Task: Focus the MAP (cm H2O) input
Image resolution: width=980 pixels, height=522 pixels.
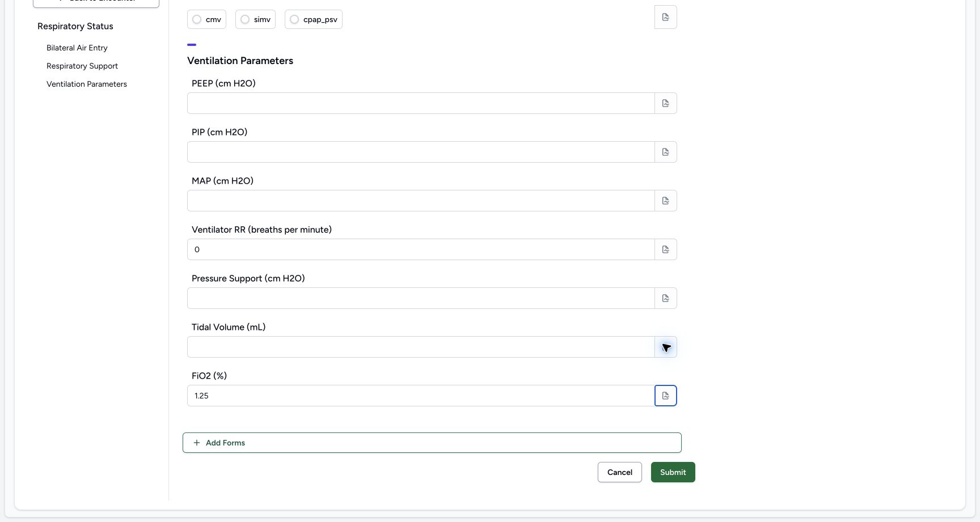Action: tap(421, 201)
